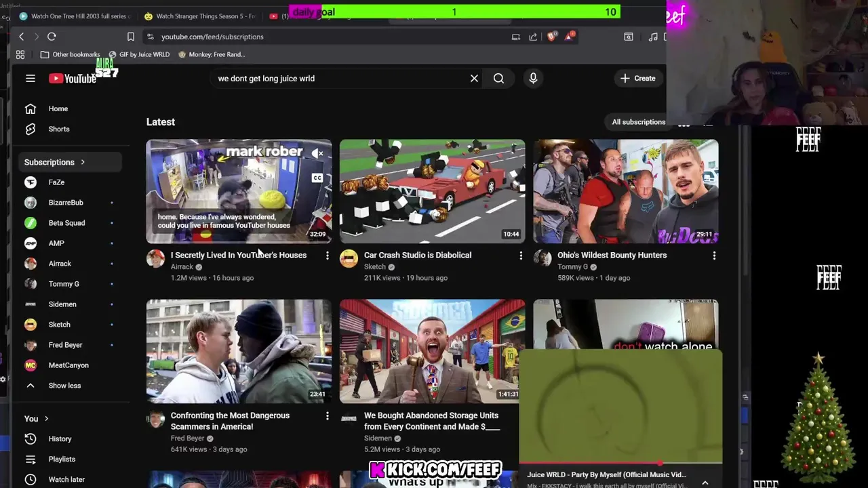Open the Airrack channel in sidebar
868x488 pixels.
coord(71,264)
